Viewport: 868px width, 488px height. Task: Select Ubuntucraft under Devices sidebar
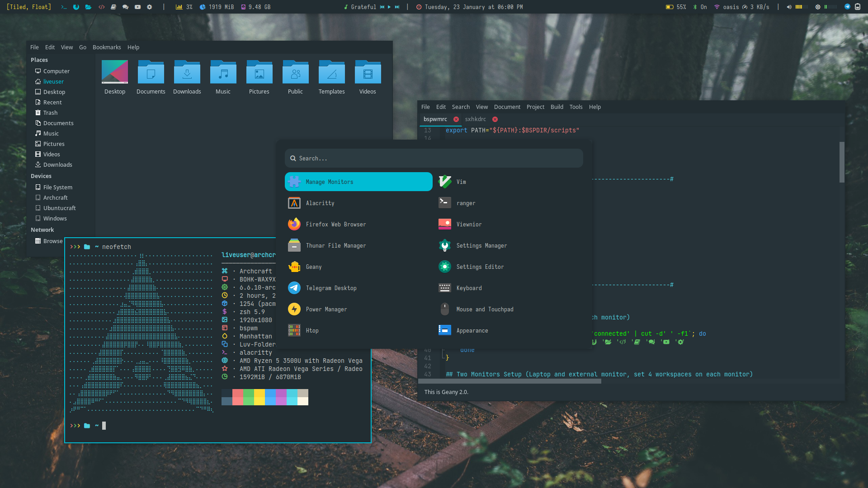(59, 208)
